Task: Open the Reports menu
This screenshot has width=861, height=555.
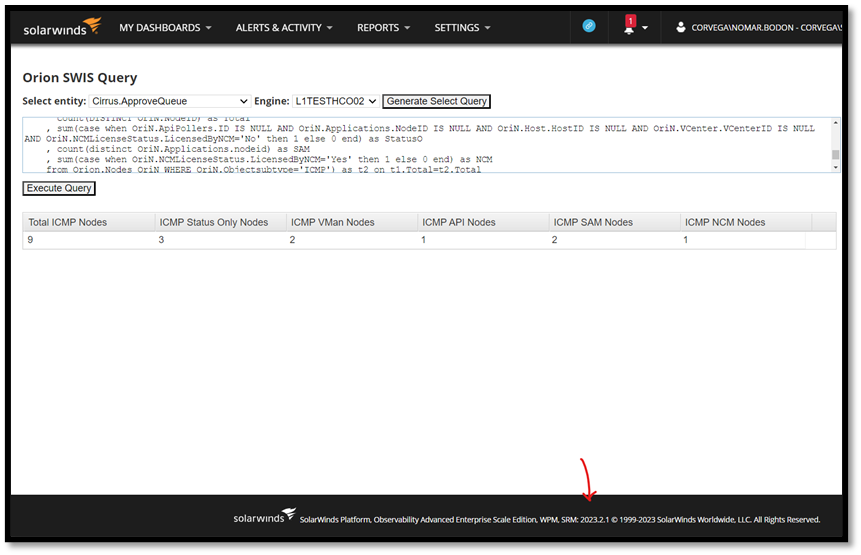Action: [x=383, y=27]
